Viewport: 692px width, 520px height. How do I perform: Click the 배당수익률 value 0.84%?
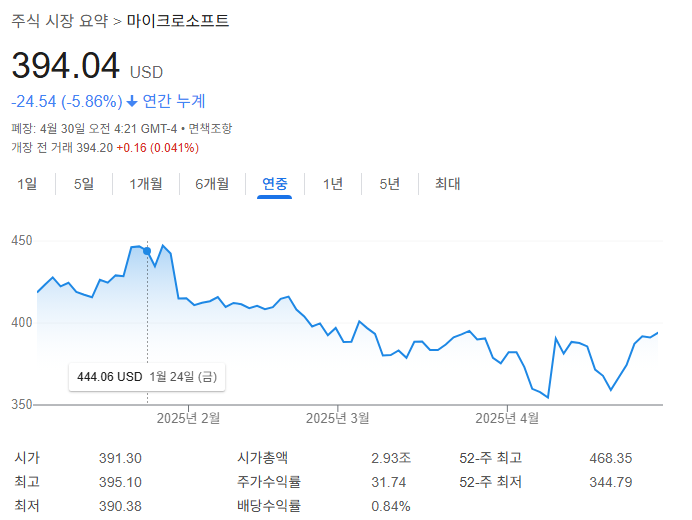[391, 506]
